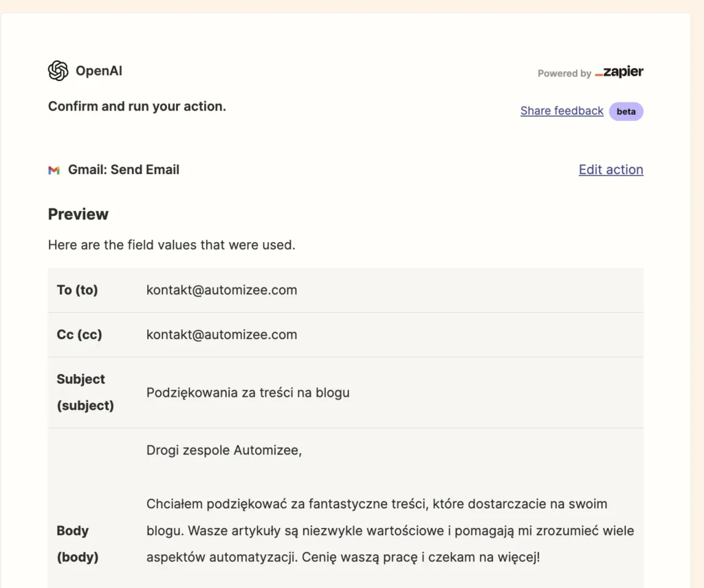Click the OpenAI name text

[x=99, y=71]
